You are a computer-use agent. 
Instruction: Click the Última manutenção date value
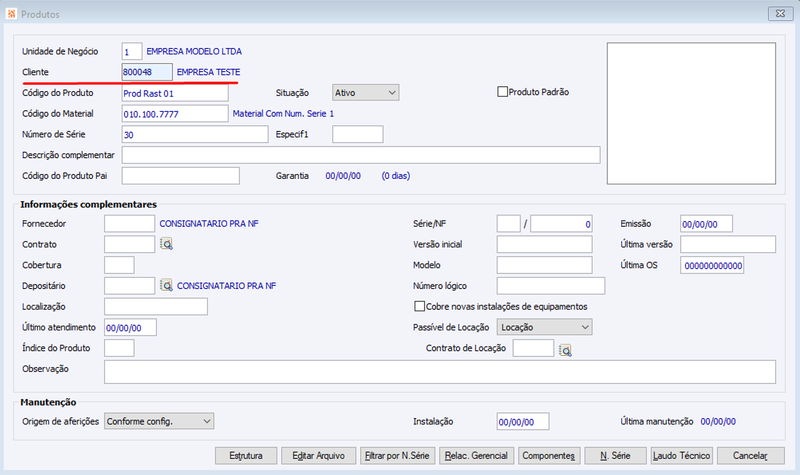(x=718, y=421)
